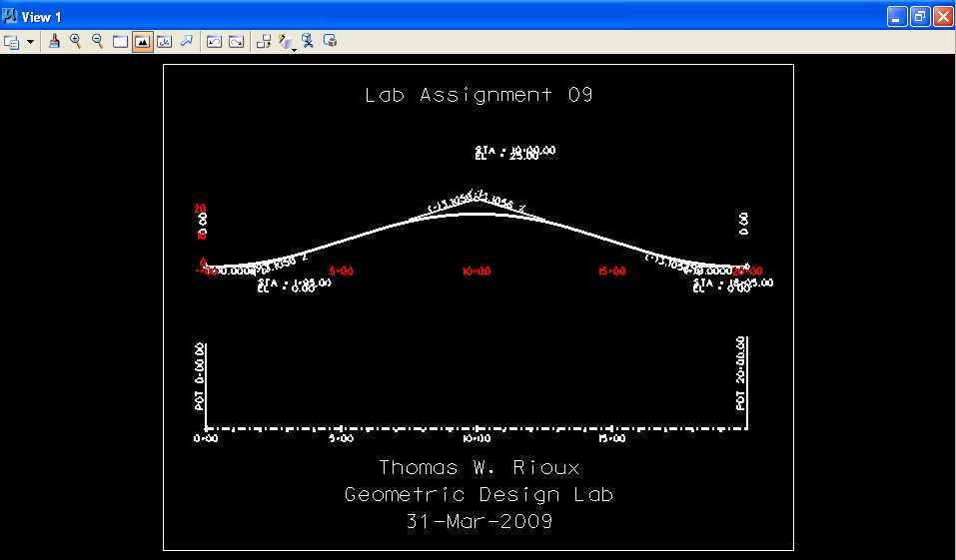
Task: Choose the Rotate View tool
Action: [165, 42]
